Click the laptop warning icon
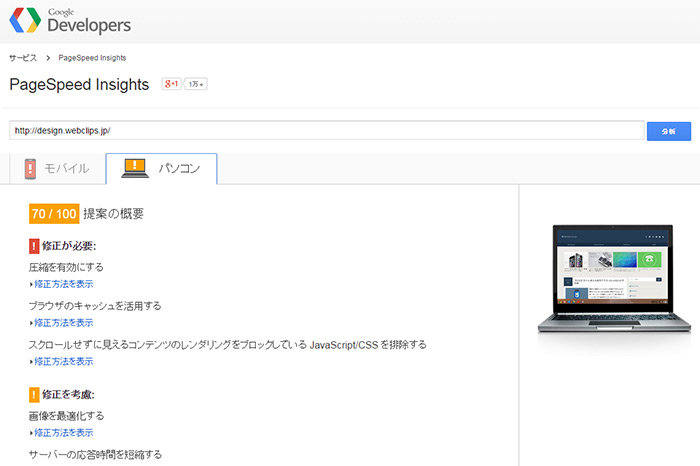Viewport: 700px width, 466px height. pos(135,168)
